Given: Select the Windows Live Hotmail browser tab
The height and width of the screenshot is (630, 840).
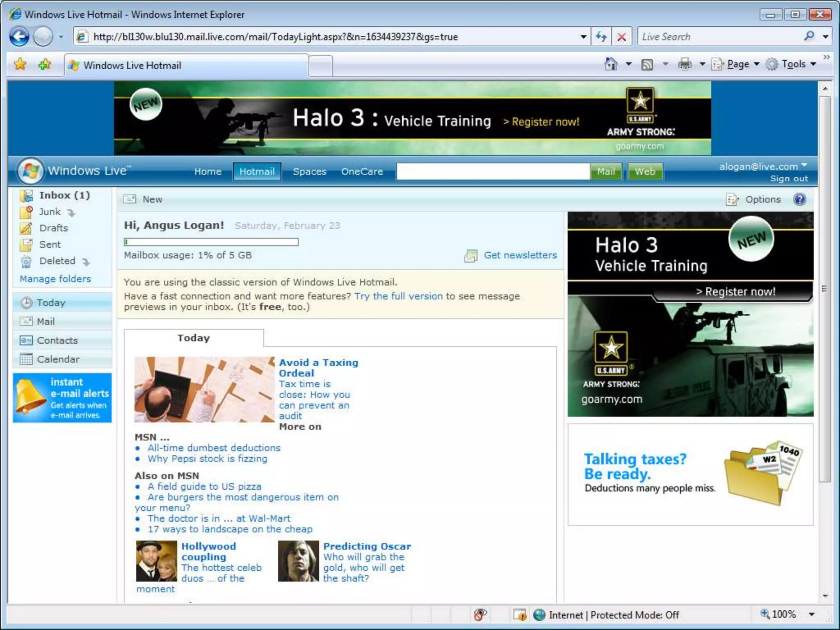Looking at the screenshot, I should coord(186,65).
